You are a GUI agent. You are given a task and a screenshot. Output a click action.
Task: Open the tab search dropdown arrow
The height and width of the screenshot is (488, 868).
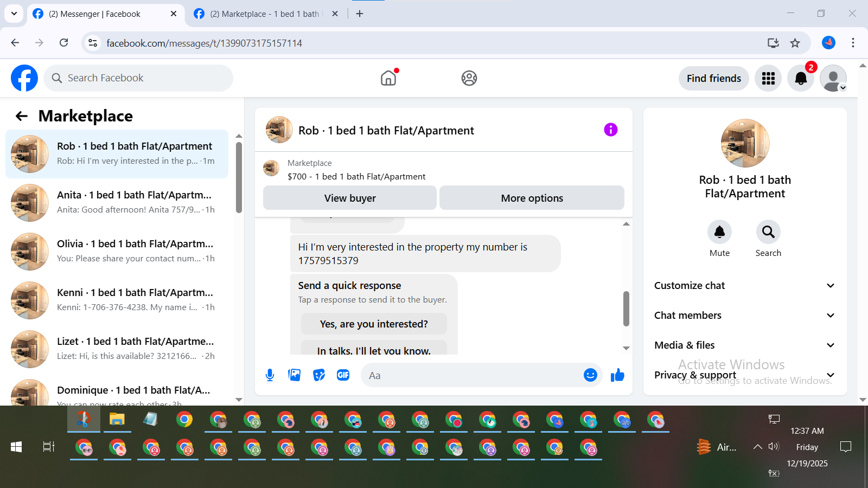(x=14, y=14)
